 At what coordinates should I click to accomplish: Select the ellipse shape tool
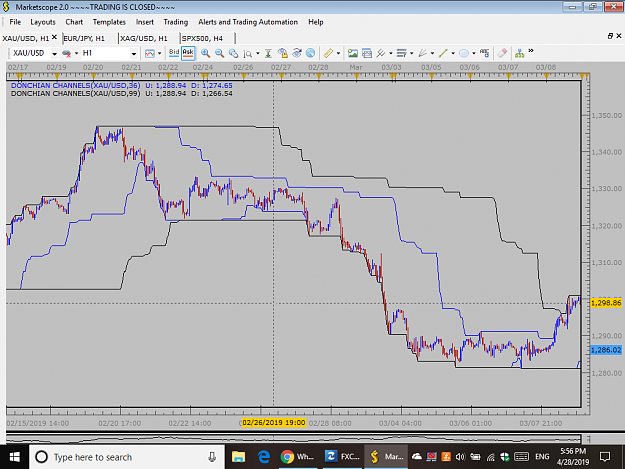click(464, 53)
